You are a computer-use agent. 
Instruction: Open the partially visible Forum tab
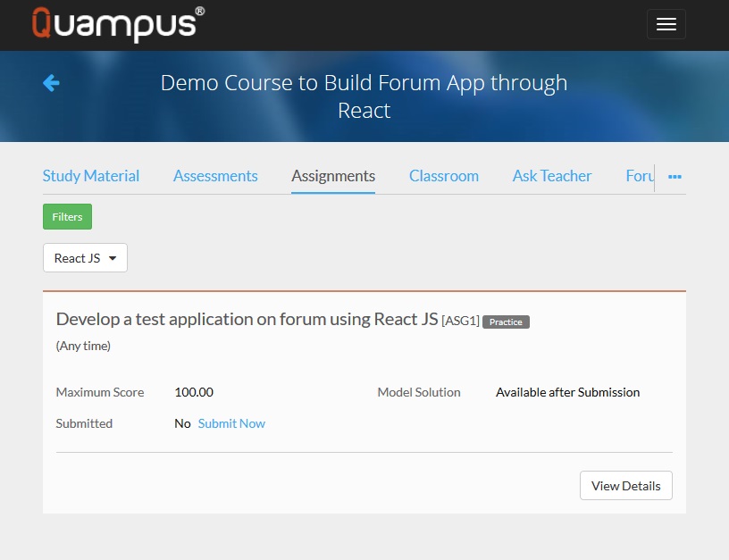640,176
